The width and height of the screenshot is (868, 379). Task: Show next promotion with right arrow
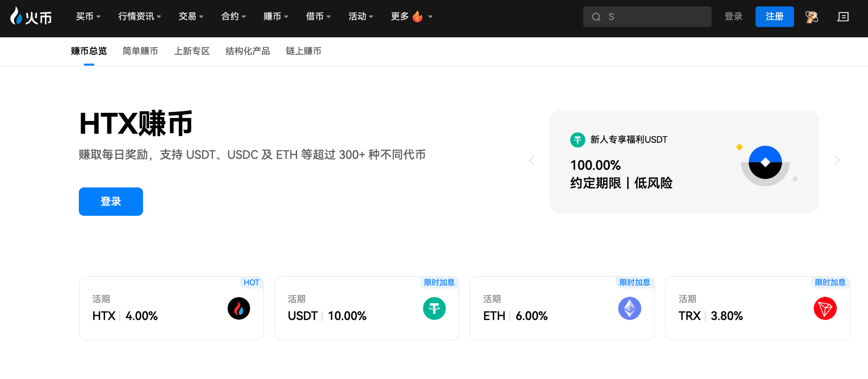pyautogui.click(x=837, y=161)
